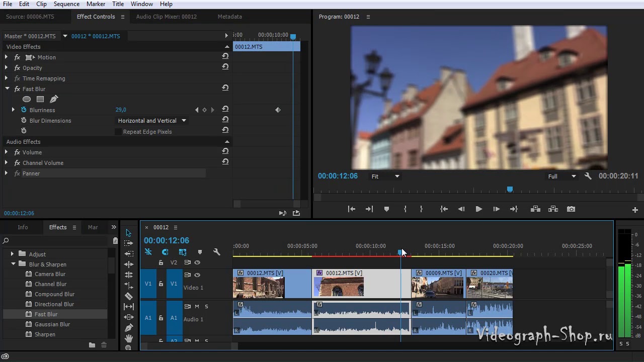The image size is (644, 362).
Task: Expand the Opacity effect
Action: pyautogui.click(x=7, y=67)
